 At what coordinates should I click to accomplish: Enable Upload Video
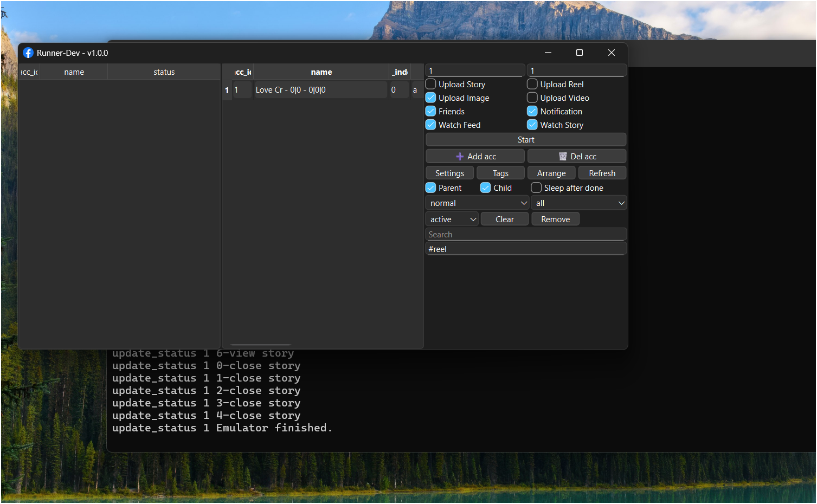point(532,98)
